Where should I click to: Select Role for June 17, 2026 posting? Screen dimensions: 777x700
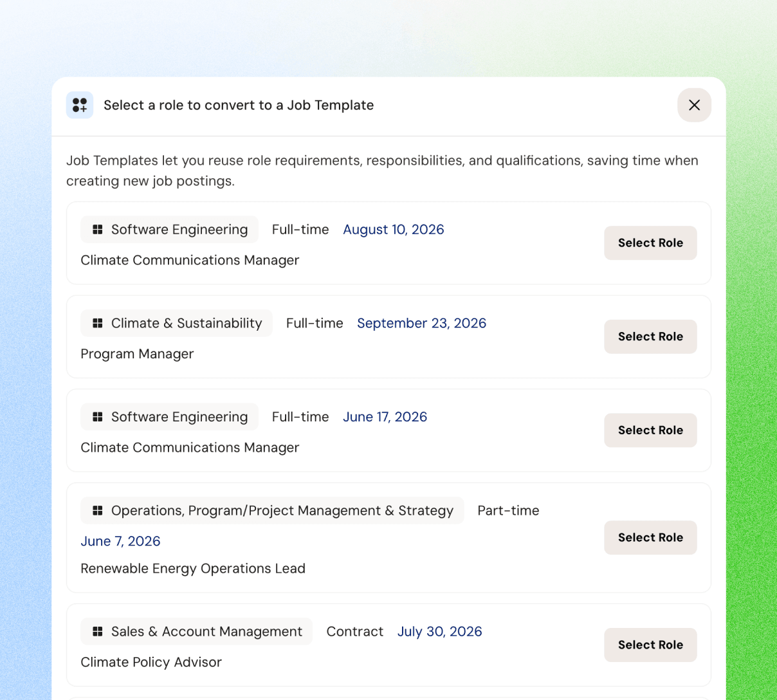(x=650, y=430)
